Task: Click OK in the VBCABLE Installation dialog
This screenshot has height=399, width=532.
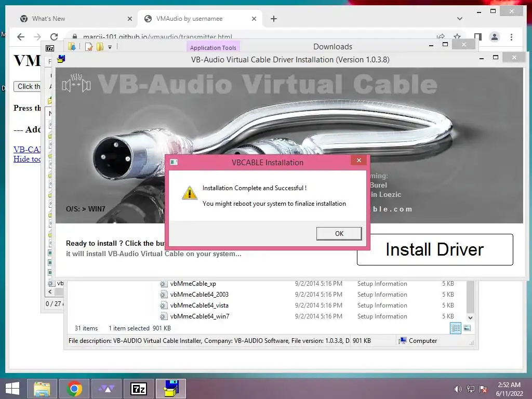Action: point(339,233)
